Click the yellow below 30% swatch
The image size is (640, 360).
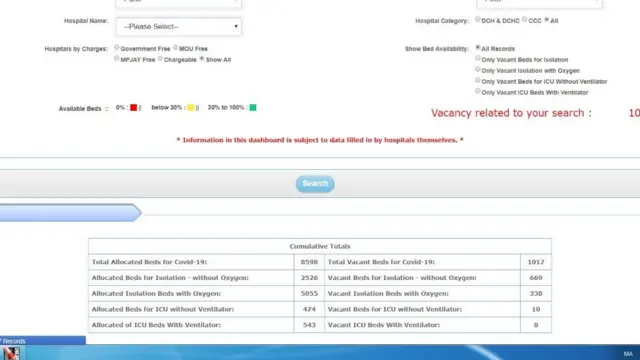point(191,107)
